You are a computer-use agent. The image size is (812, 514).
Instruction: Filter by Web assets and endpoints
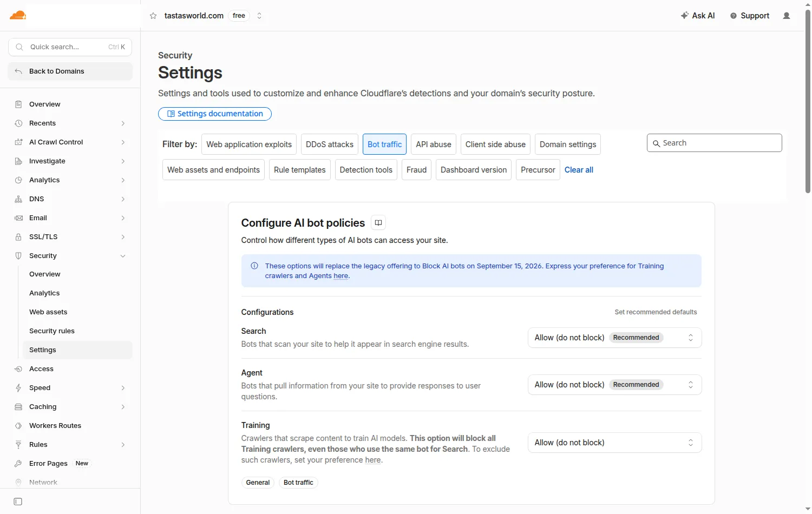tap(214, 170)
